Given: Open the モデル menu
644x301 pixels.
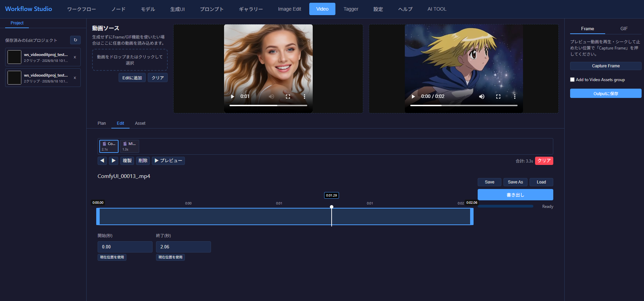Looking at the screenshot, I should pos(148,9).
